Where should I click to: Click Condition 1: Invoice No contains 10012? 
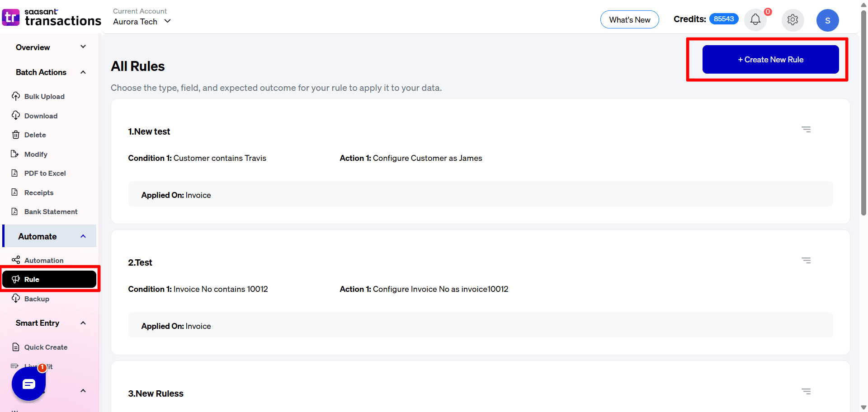pos(198,289)
